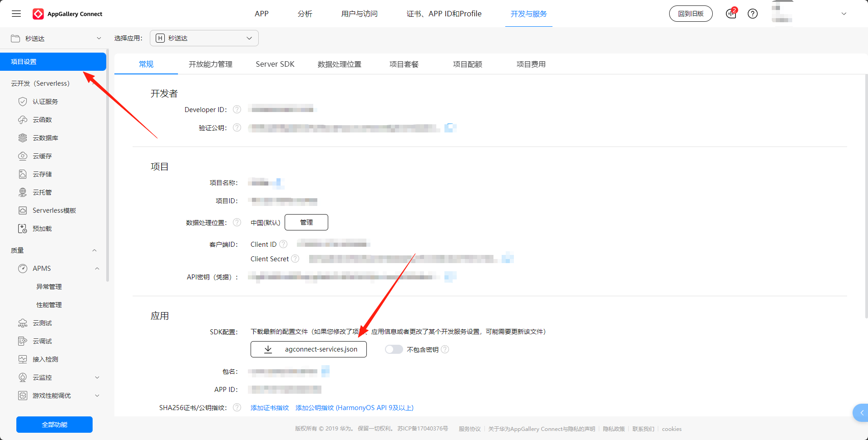Open the 分析 top menu

(x=305, y=14)
